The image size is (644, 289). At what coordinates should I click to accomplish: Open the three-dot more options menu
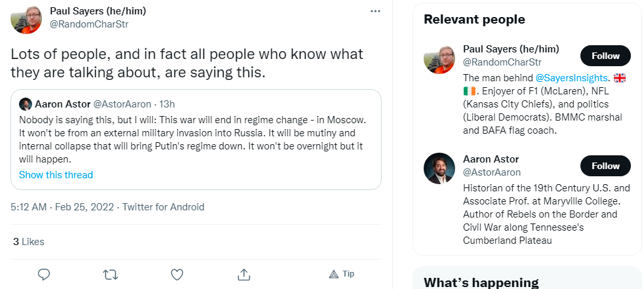(x=375, y=11)
